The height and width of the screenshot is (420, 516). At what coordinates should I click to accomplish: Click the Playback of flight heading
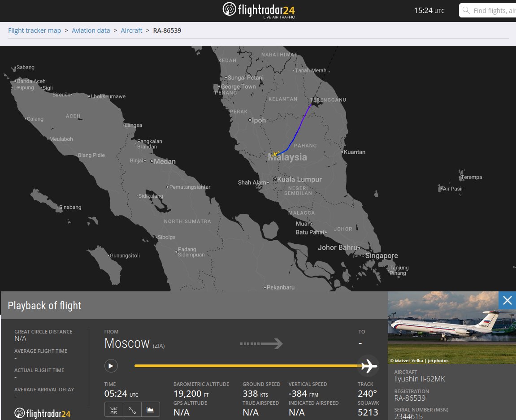(44, 305)
